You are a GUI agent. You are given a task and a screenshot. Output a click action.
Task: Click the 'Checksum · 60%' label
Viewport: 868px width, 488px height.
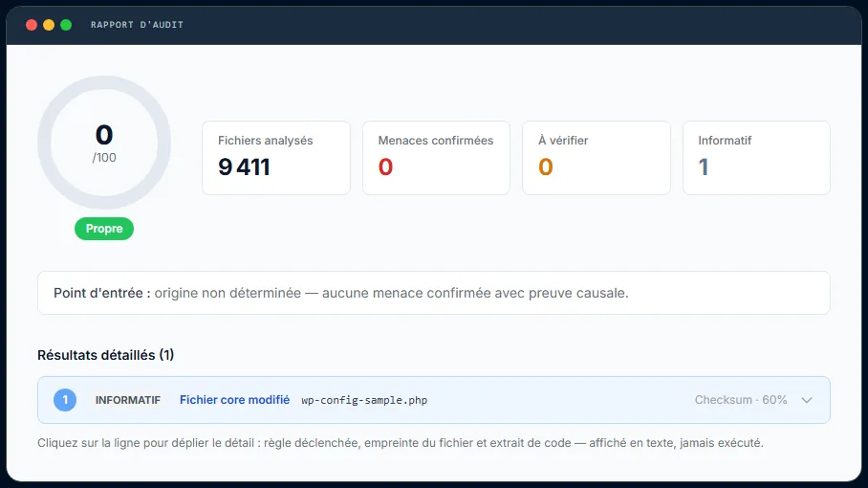[741, 400]
